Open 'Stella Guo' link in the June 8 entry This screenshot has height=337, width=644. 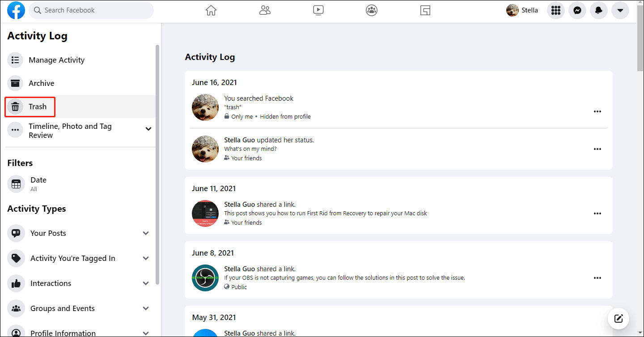240,269
